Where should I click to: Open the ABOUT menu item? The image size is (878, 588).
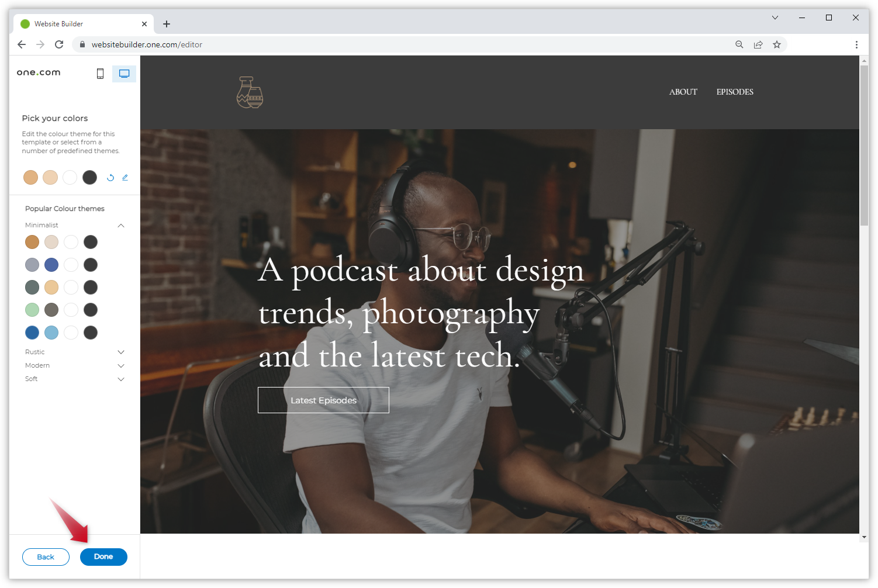[683, 92]
